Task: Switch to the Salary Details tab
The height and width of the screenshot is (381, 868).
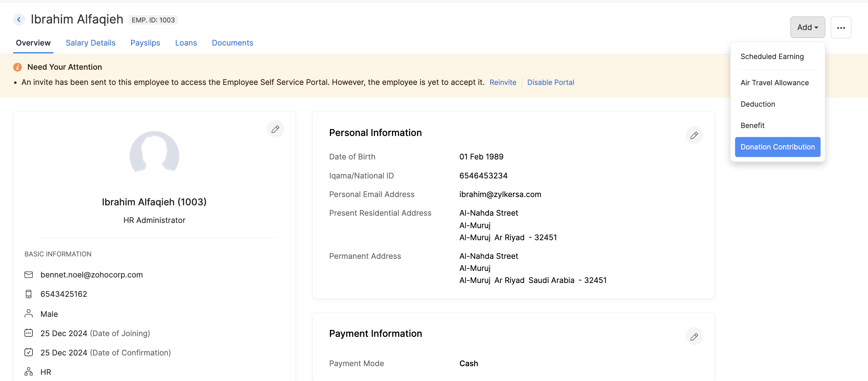Action: coord(90,43)
